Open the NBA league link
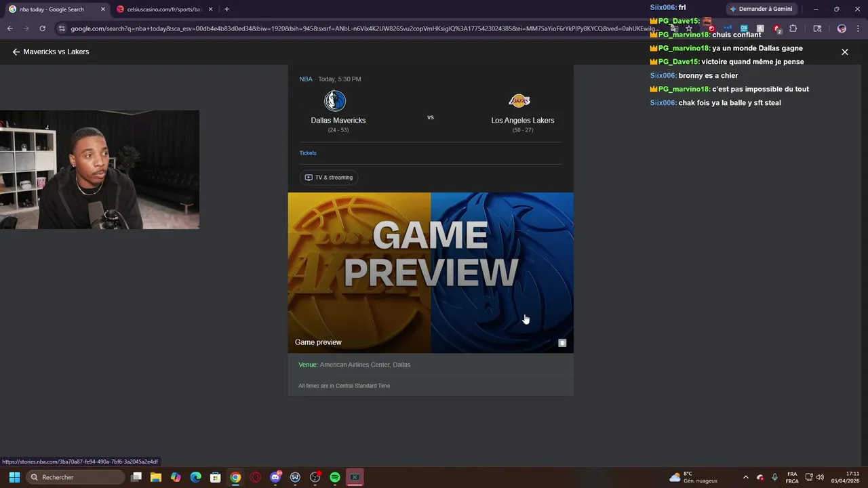 click(306, 79)
